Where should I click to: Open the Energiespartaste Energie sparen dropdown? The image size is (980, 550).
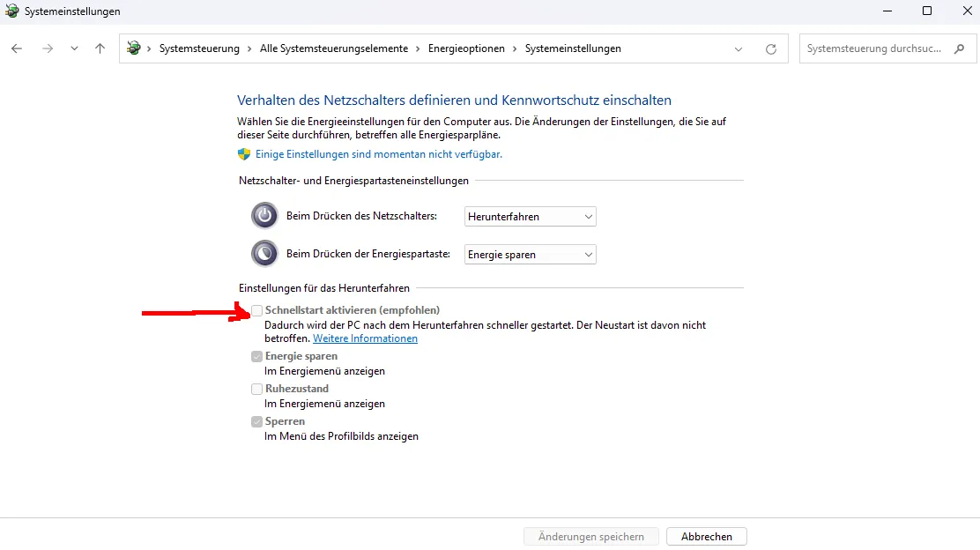530,255
